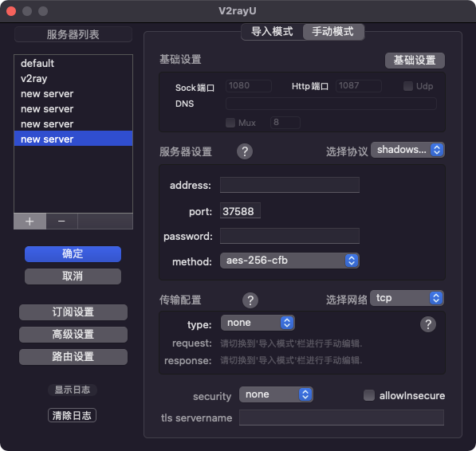Click the 基础设置 button
The height and width of the screenshot is (451, 476).
pos(415,61)
